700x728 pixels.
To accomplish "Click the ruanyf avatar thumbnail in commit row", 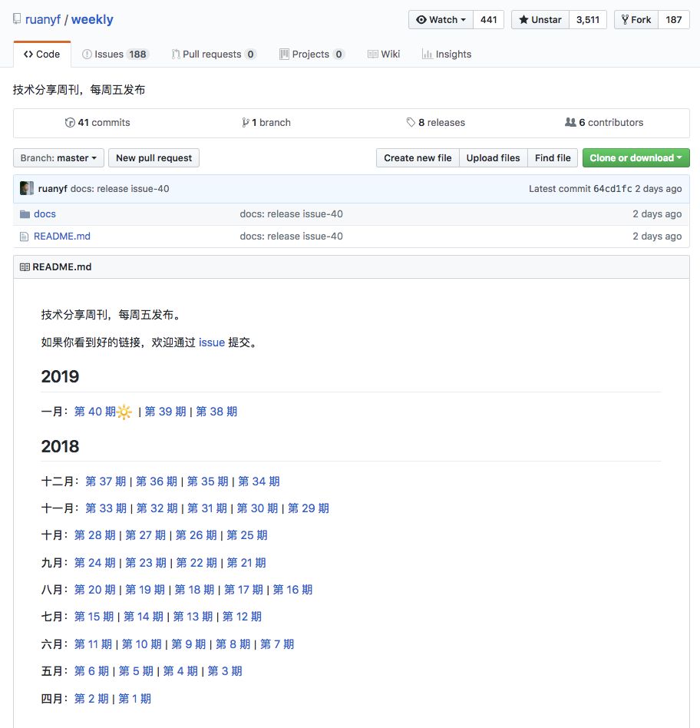I will (26, 188).
